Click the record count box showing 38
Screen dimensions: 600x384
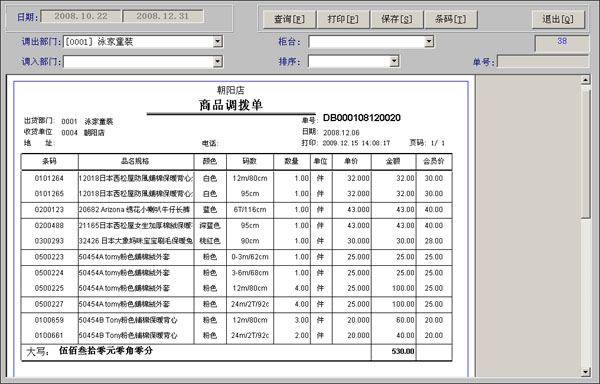coord(562,44)
